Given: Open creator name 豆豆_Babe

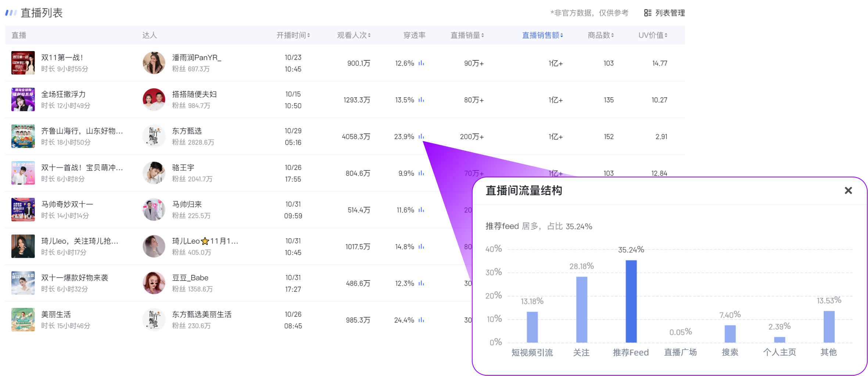Looking at the screenshot, I should 190,278.
